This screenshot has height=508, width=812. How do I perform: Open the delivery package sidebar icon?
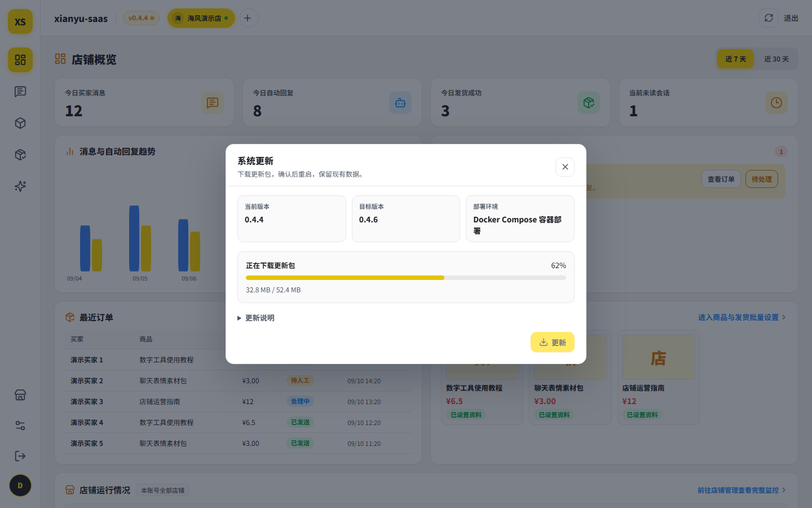pos(20,155)
